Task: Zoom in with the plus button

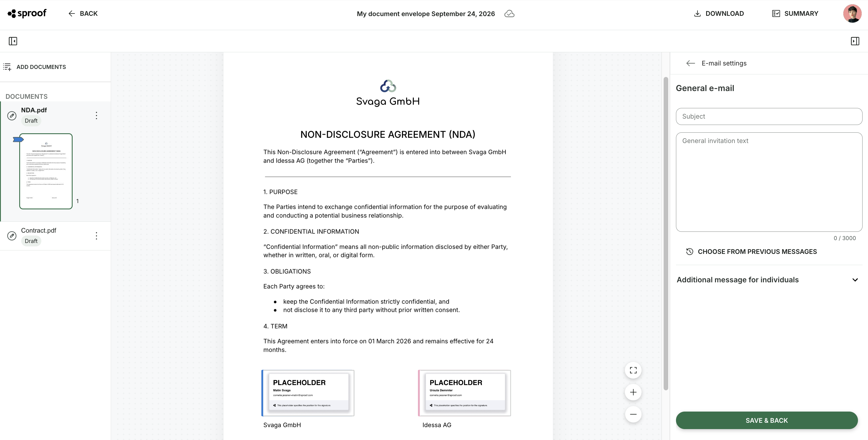Action: tap(633, 392)
